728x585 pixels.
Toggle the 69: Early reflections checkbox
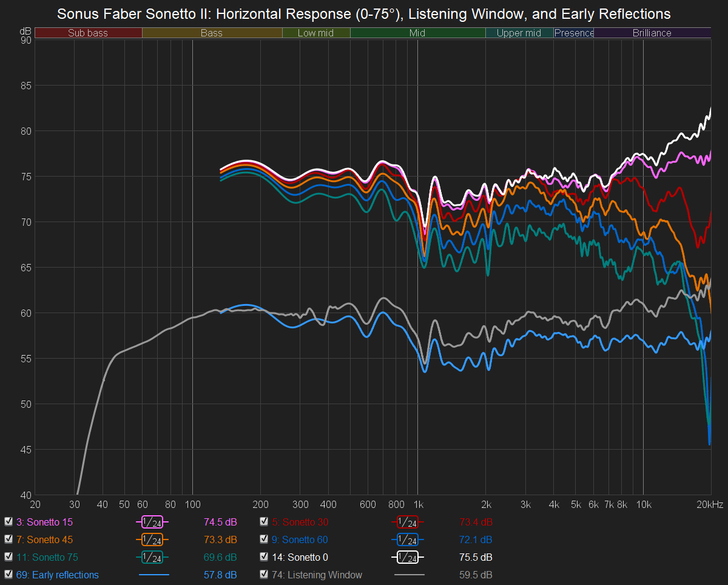click(x=8, y=574)
